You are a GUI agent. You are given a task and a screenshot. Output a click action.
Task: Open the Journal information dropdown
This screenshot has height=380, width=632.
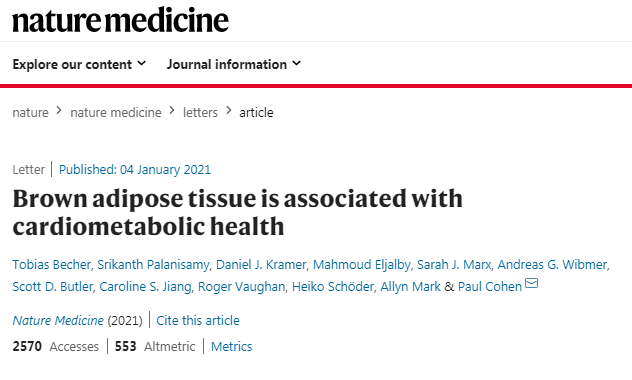click(234, 64)
